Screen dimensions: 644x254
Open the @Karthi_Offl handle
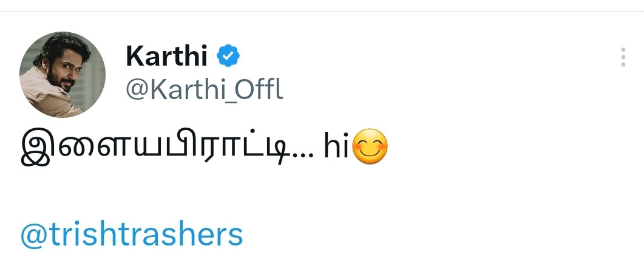click(x=204, y=90)
